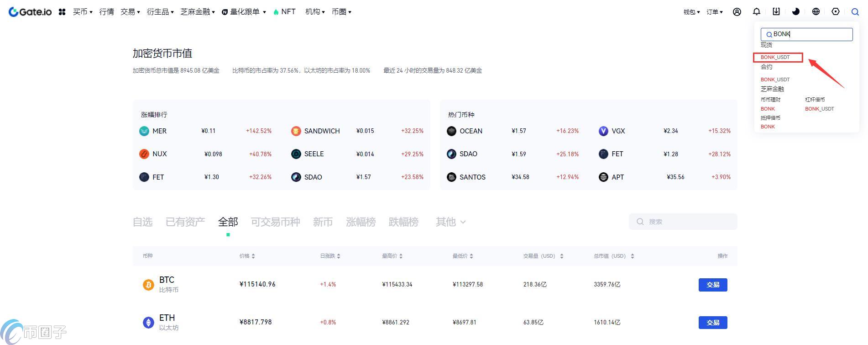Expand the 订单 orders dropdown
Screen dimensions: 868x345
click(715, 12)
